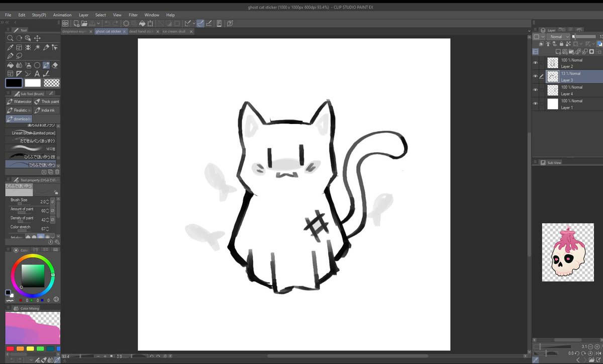Select the Object operation tool

click(28, 38)
